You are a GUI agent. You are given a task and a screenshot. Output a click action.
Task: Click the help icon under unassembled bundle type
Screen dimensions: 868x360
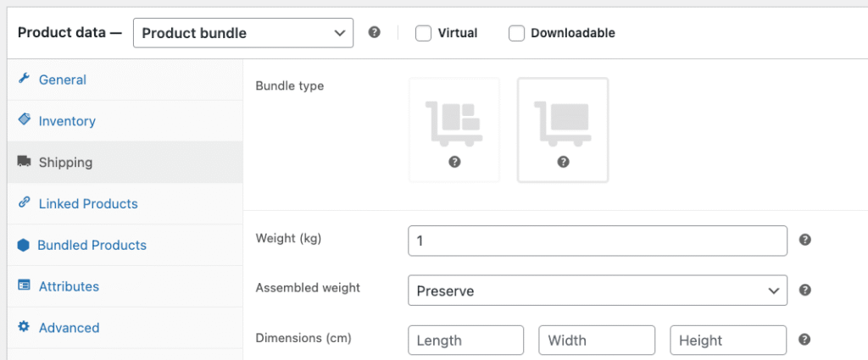(x=454, y=162)
